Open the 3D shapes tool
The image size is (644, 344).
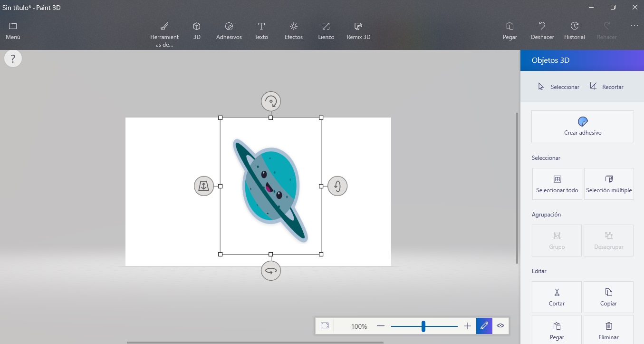pyautogui.click(x=196, y=30)
